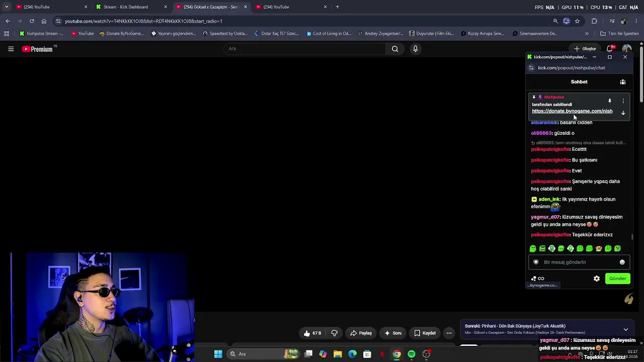
Task: Start voice search with the microphone
Action: pos(415,49)
